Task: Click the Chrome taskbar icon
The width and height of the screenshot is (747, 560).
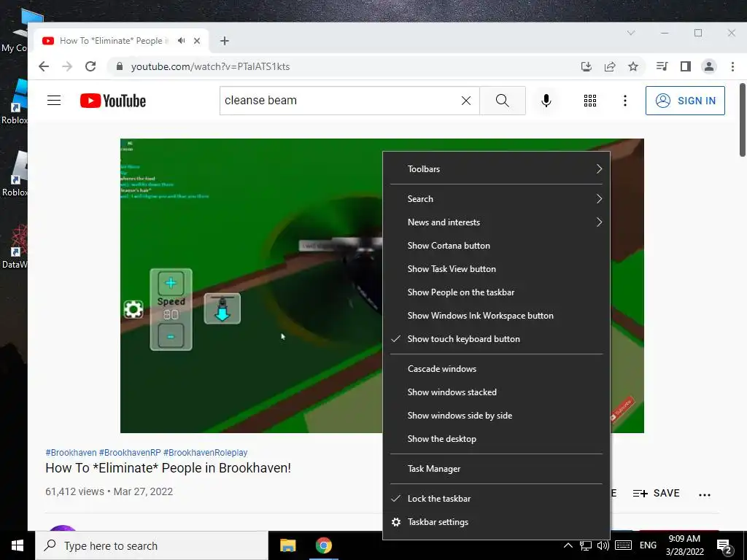Action: point(323,545)
